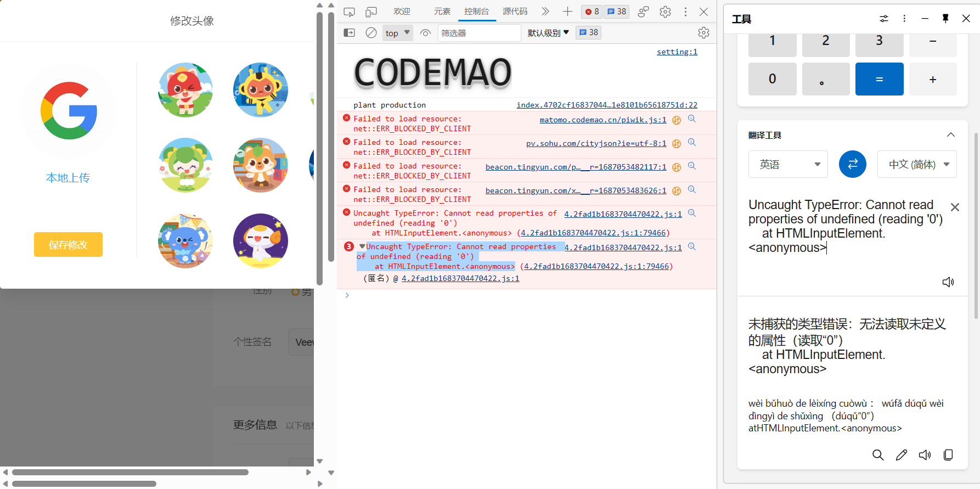
Task: Select the inspect element tool in DevTools
Action: 349,12
